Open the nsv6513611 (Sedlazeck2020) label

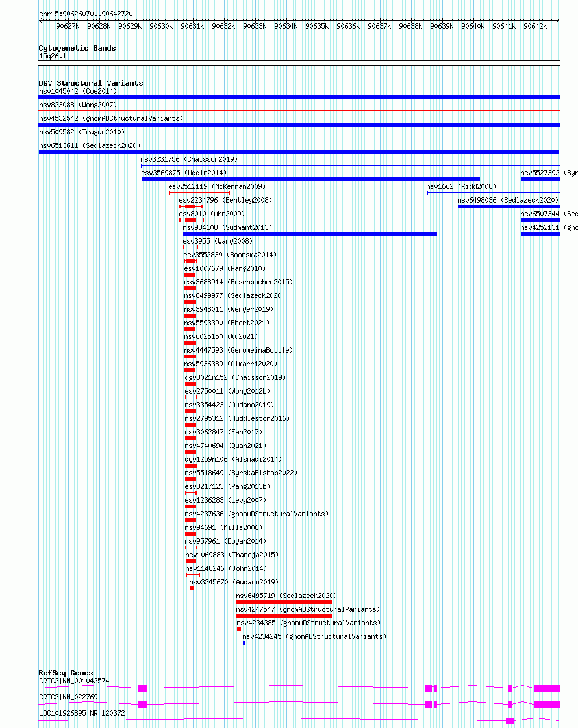(x=90, y=145)
